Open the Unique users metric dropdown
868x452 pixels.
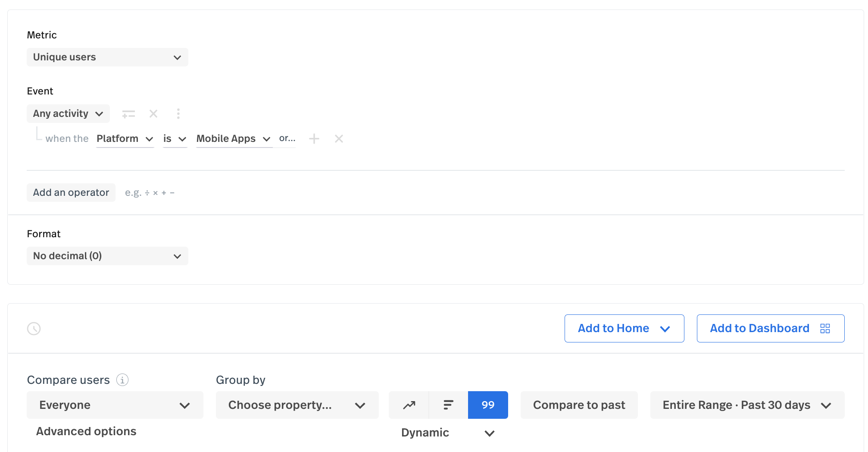click(107, 57)
